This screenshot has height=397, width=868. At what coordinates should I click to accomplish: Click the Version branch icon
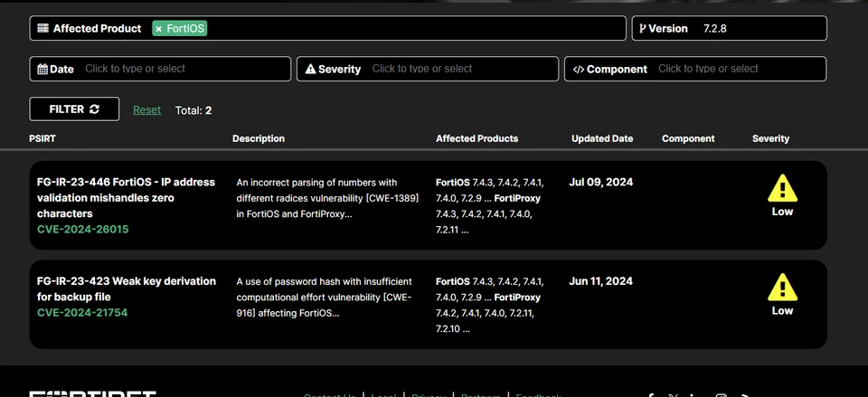(x=642, y=28)
